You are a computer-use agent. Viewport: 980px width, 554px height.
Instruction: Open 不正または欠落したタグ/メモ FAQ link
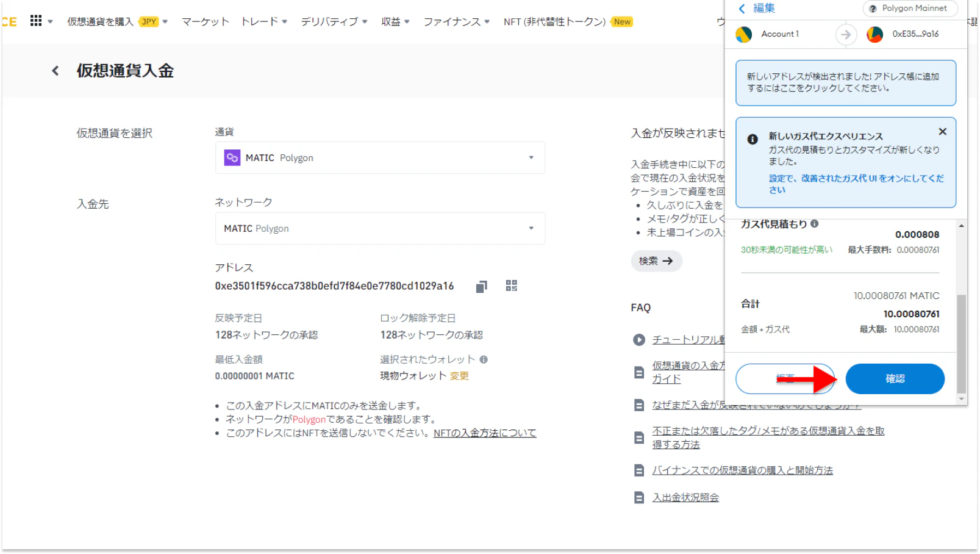click(768, 437)
